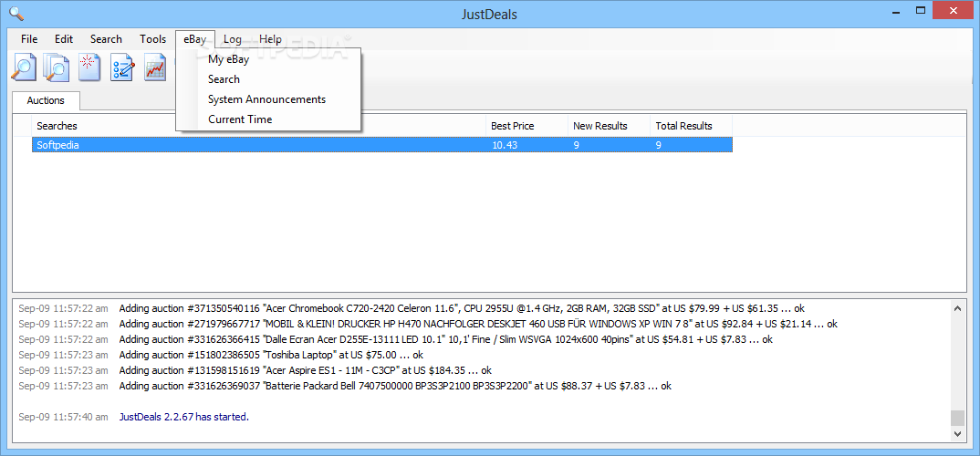Sort by the Best Price column header
The height and width of the screenshot is (456, 980).
pos(526,126)
